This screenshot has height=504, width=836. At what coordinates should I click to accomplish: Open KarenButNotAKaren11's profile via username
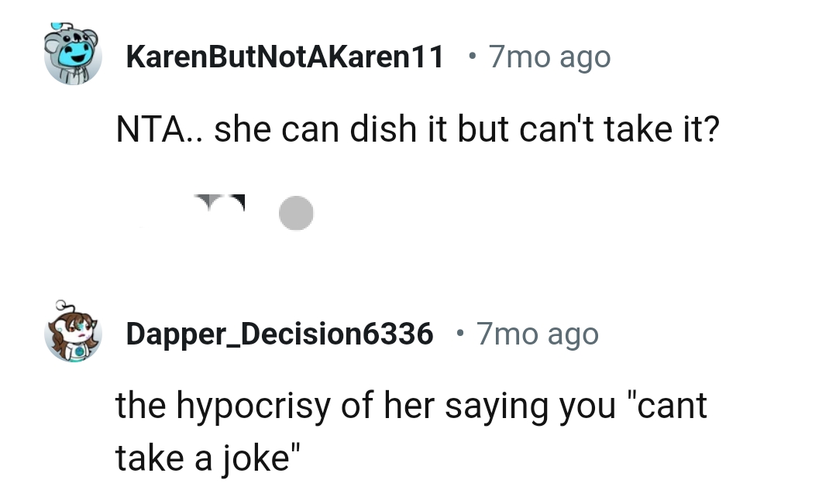pos(286,56)
